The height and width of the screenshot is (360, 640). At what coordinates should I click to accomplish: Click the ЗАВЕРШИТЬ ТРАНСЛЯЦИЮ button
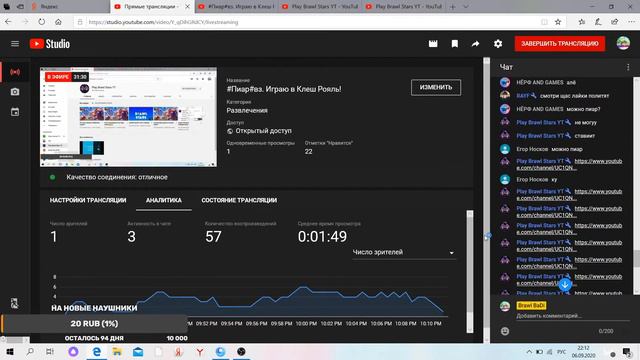560,43
